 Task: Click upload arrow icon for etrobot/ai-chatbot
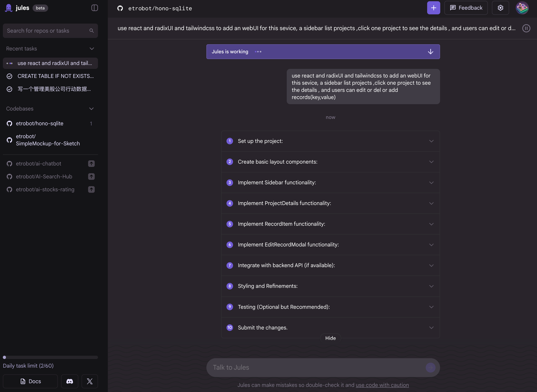(x=91, y=163)
